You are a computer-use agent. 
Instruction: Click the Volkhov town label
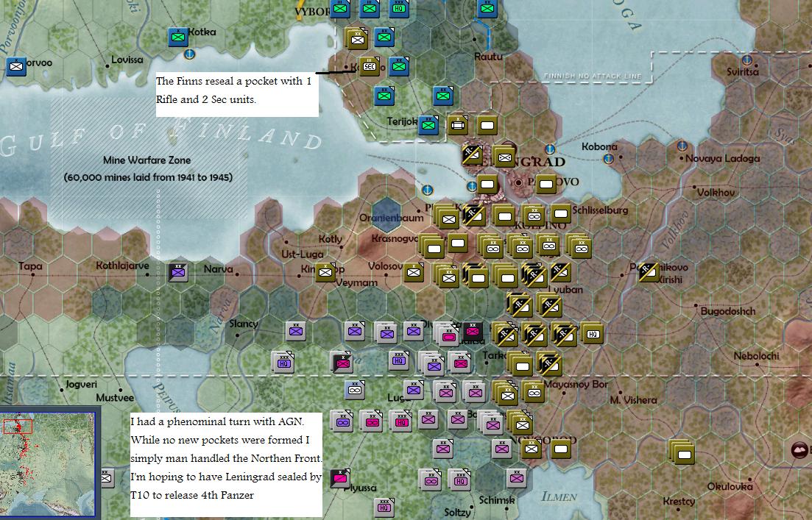pos(716,193)
